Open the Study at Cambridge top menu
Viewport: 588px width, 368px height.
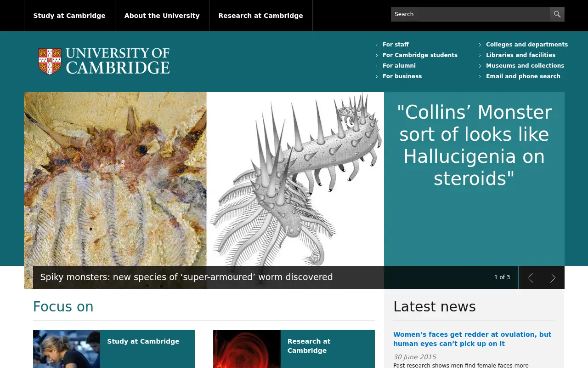coord(69,16)
